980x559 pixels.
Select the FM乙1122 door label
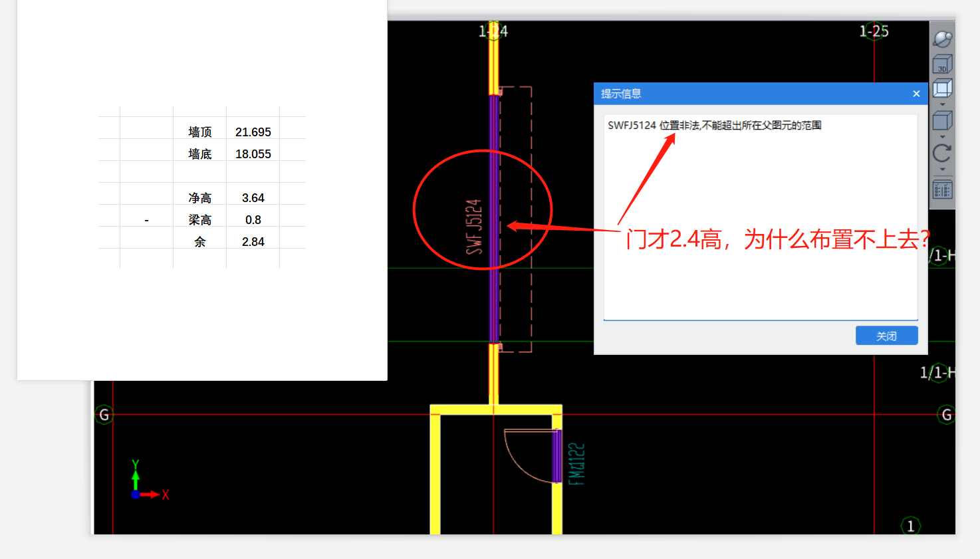pos(576,464)
